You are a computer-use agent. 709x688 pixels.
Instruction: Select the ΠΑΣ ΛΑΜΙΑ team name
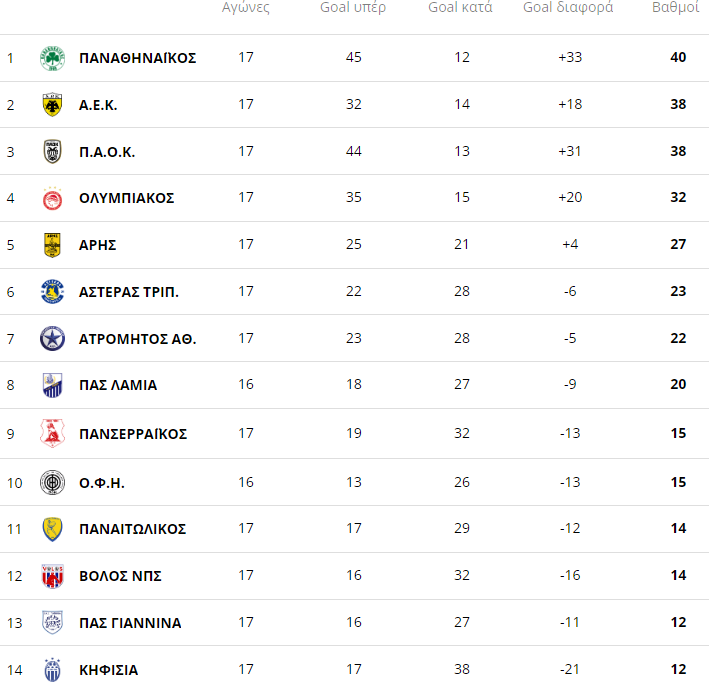117,385
